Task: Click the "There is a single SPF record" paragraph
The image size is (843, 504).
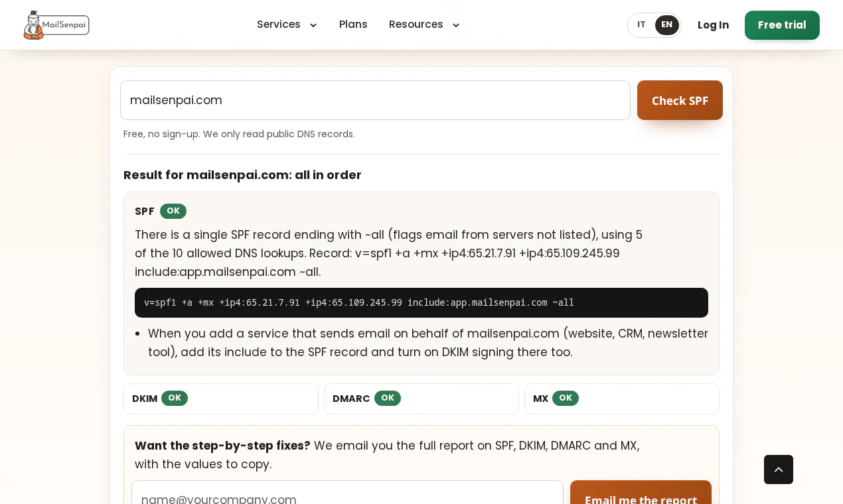Action: 389,253
